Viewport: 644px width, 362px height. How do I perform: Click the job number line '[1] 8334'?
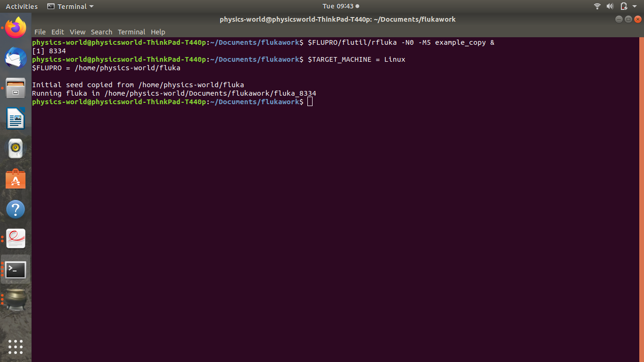pos(49,51)
